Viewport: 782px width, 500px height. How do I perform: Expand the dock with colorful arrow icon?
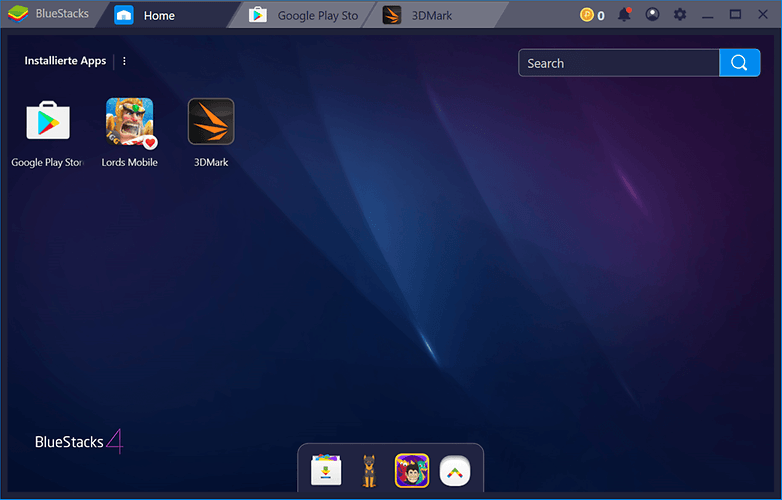455,470
